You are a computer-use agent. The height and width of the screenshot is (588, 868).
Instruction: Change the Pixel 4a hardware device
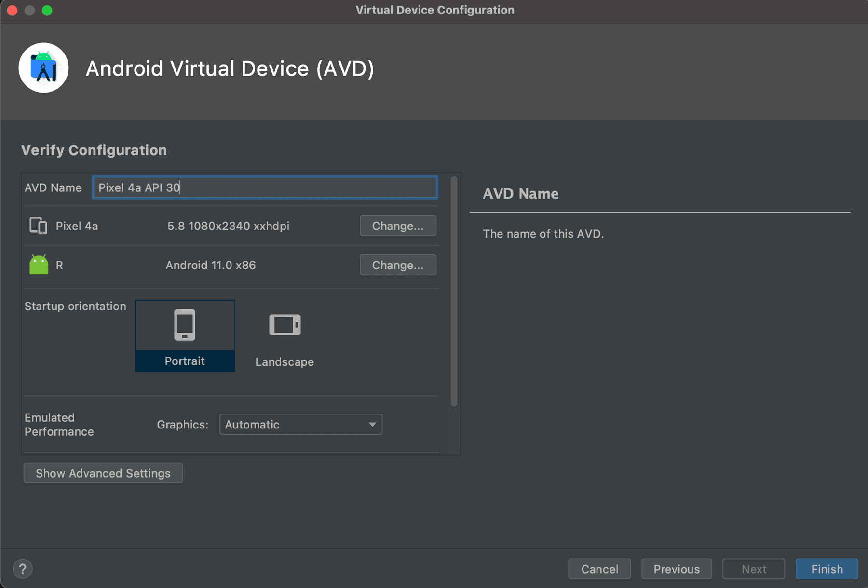(x=398, y=226)
